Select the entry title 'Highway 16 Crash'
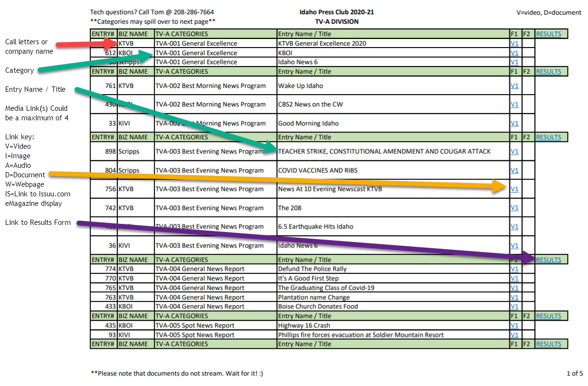This screenshot has width=588, height=386. [x=304, y=326]
